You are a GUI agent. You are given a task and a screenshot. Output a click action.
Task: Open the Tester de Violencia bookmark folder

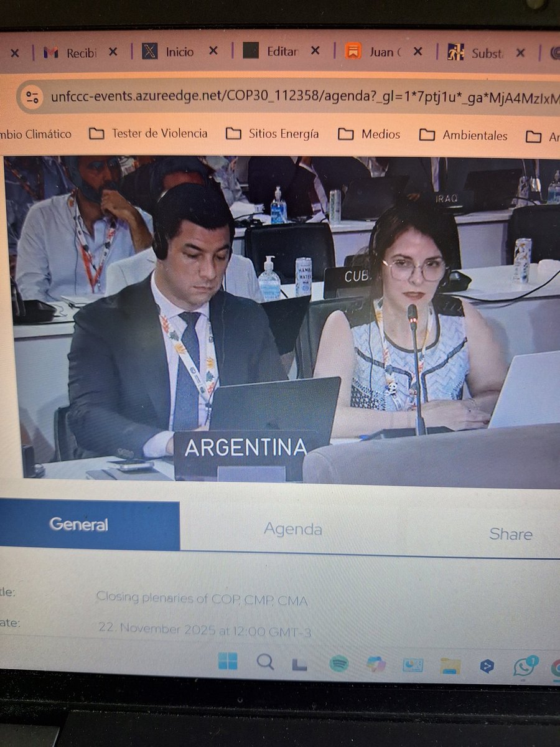click(151, 133)
